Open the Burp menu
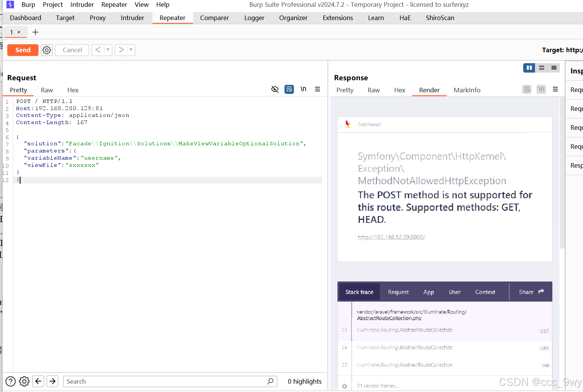Screen dimensions: 583x392 28,5
